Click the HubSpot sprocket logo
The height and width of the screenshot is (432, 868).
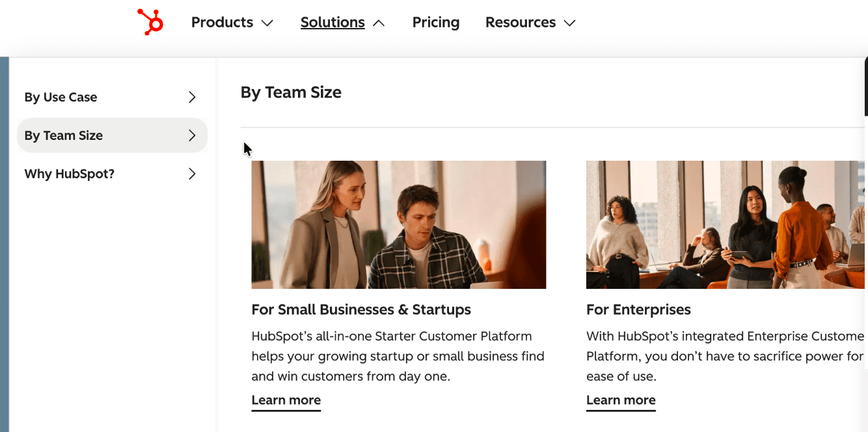tap(150, 22)
